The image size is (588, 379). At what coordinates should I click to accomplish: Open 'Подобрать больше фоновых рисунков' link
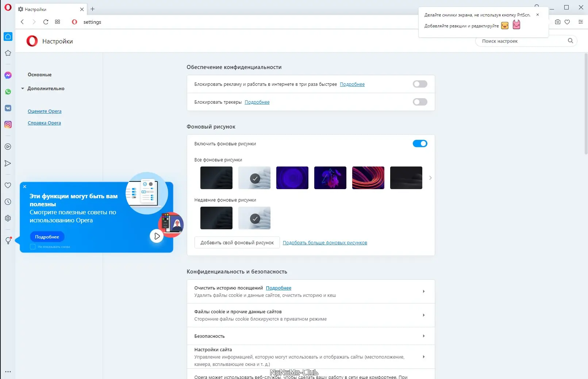click(x=325, y=243)
